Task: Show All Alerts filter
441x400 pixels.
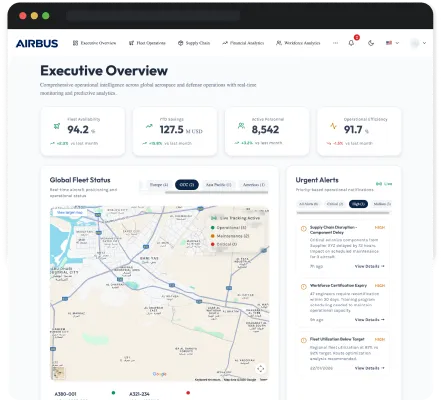Action: click(308, 204)
